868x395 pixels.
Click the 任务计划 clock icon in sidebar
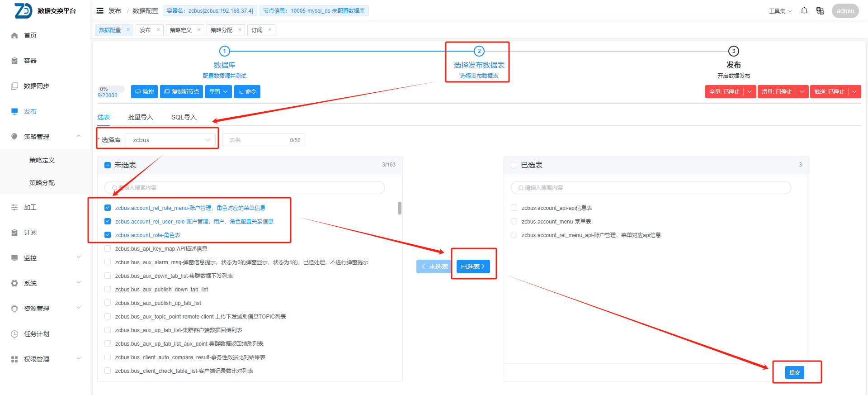click(x=14, y=334)
